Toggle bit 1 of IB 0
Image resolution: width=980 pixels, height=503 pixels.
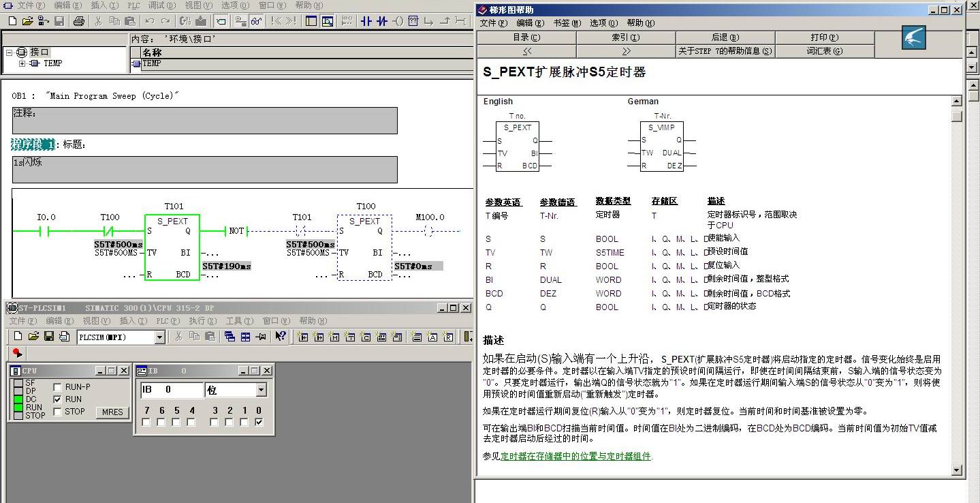click(244, 423)
